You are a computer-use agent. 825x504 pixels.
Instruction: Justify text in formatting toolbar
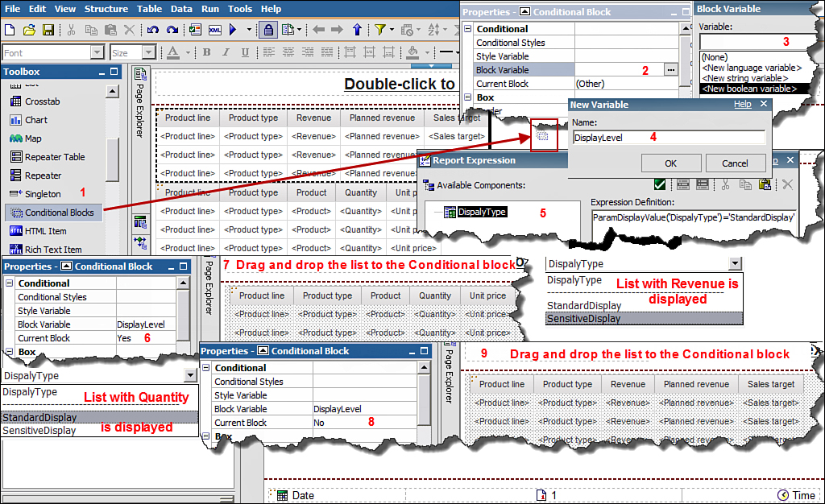(327, 52)
